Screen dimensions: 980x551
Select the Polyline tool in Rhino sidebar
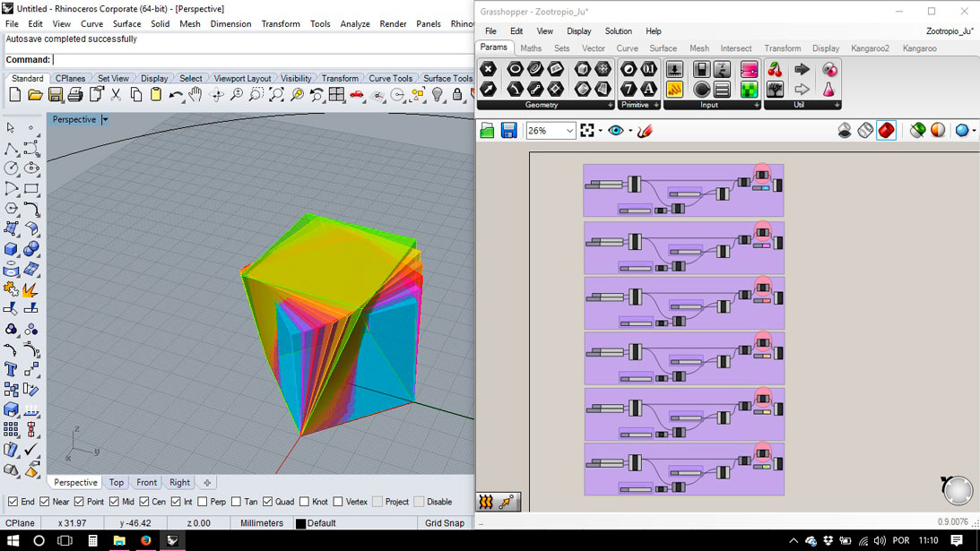tap(12, 148)
